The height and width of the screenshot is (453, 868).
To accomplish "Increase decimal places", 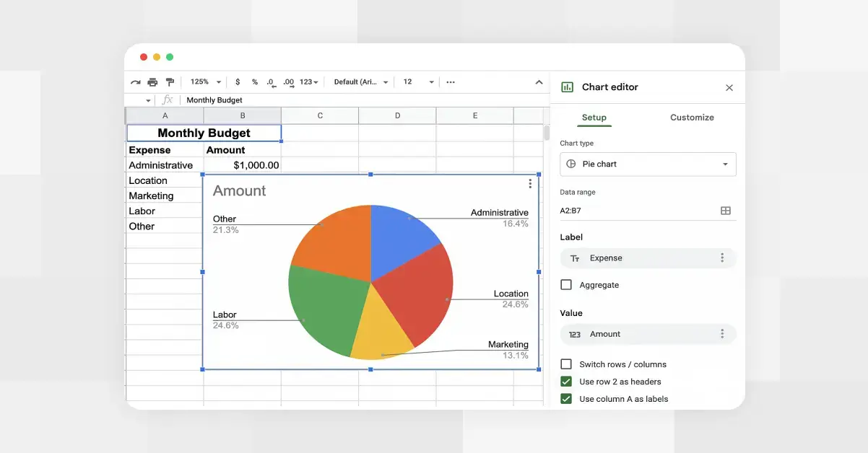I will (x=289, y=82).
